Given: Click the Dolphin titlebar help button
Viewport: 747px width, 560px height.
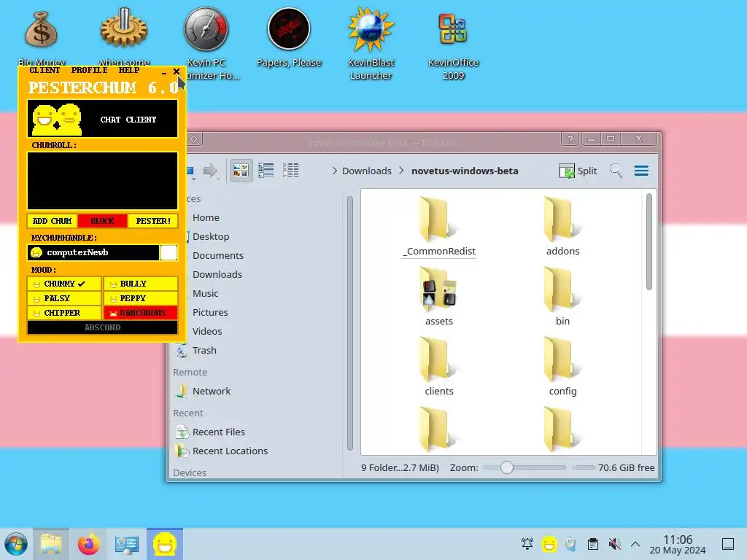Looking at the screenshot, I should tap(570, 139).
